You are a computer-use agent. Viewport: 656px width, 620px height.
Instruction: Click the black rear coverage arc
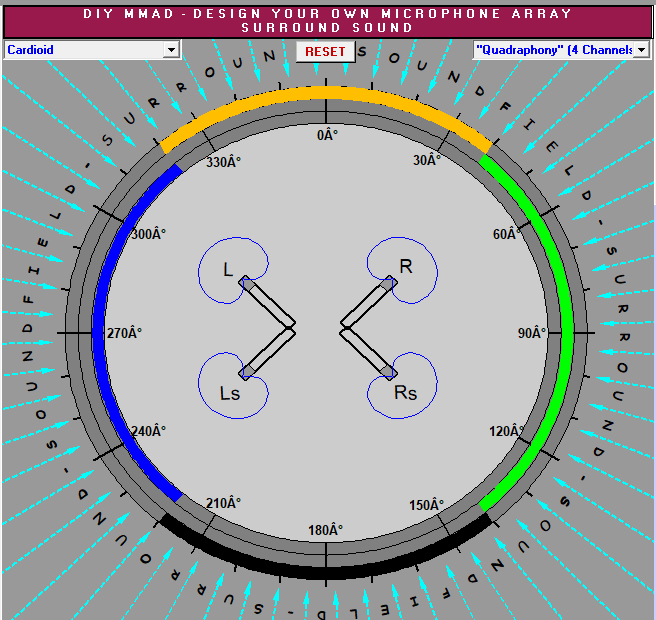(x=327, y=571)
